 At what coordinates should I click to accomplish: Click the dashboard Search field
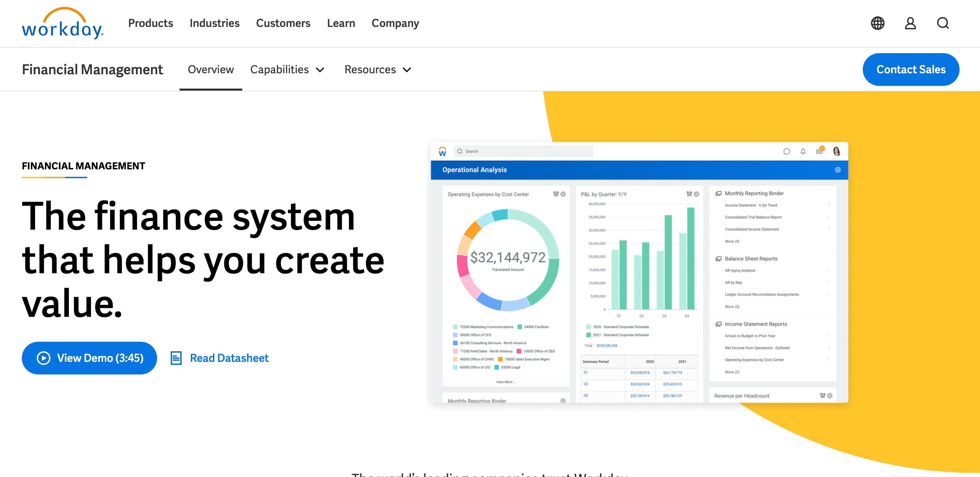[523, 151]
